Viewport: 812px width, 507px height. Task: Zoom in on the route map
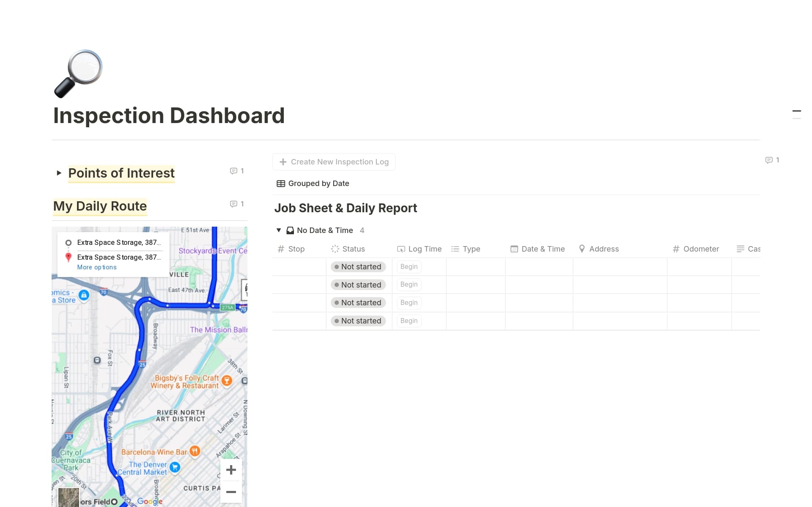click(231, 470)
